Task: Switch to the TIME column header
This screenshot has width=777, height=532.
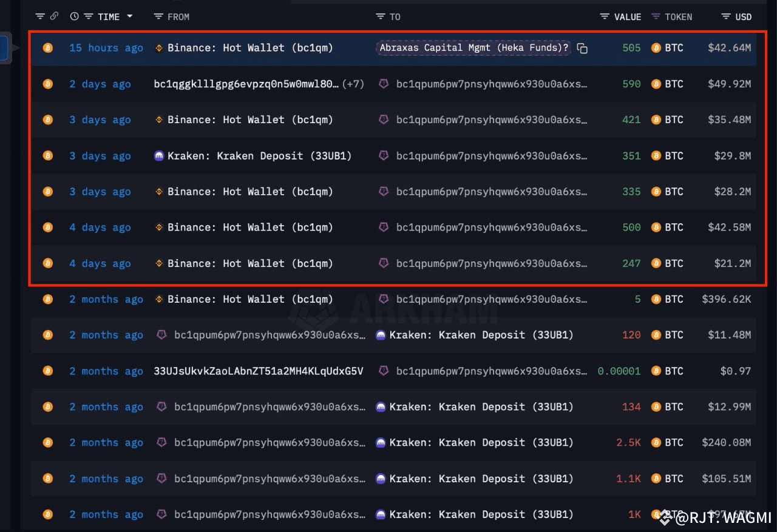Action: click(109, 16)
